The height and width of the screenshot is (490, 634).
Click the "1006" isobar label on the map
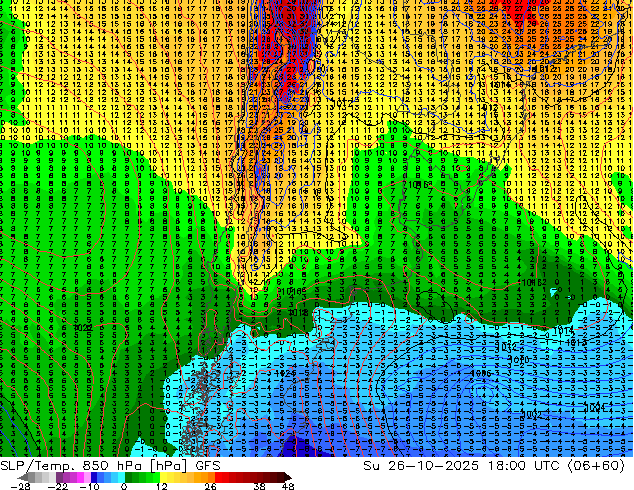click(481, 373)
